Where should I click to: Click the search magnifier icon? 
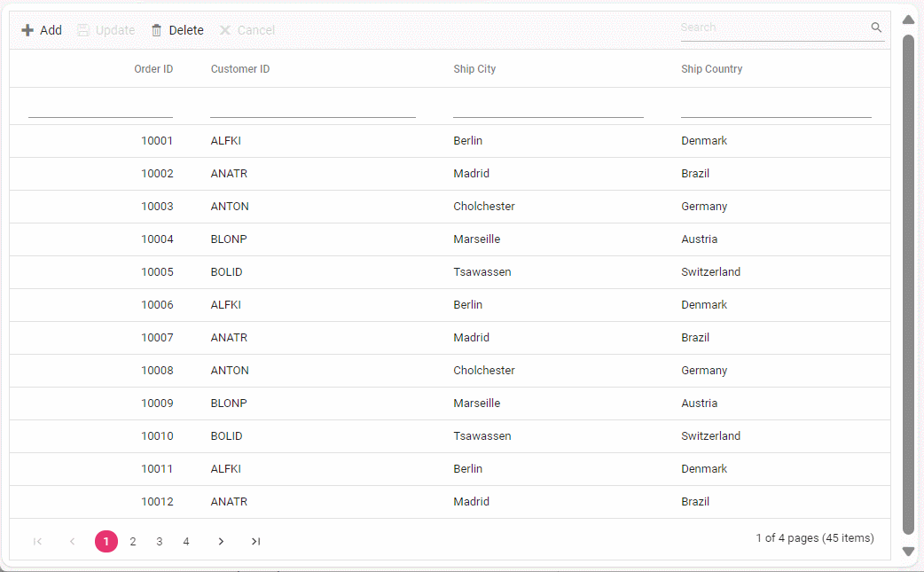pos(876,27)
